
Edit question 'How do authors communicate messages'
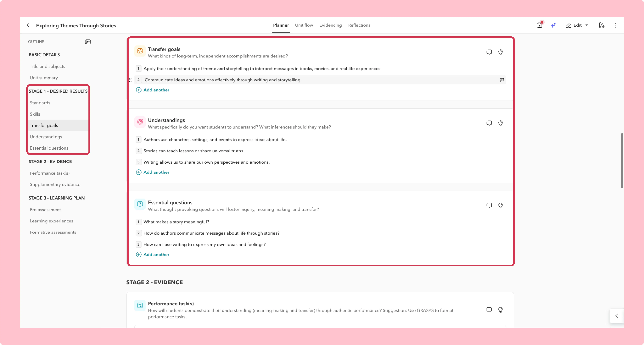click(x=212, y=233)
